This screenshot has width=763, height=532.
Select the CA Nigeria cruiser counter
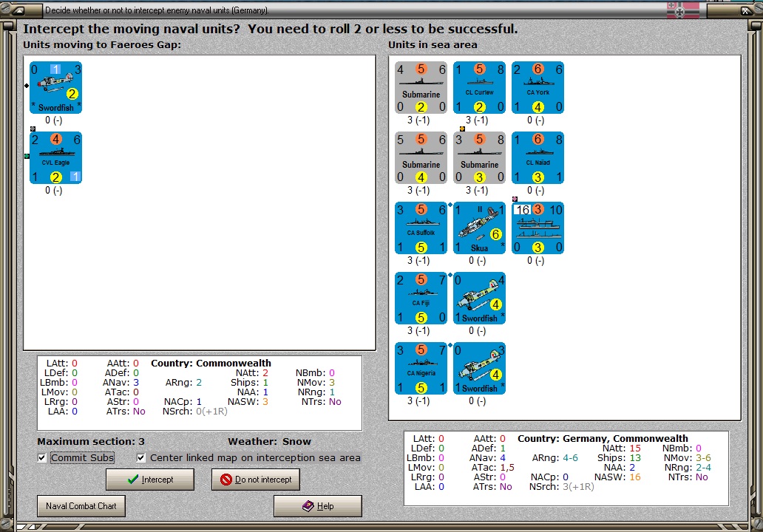tap(421, 368)
